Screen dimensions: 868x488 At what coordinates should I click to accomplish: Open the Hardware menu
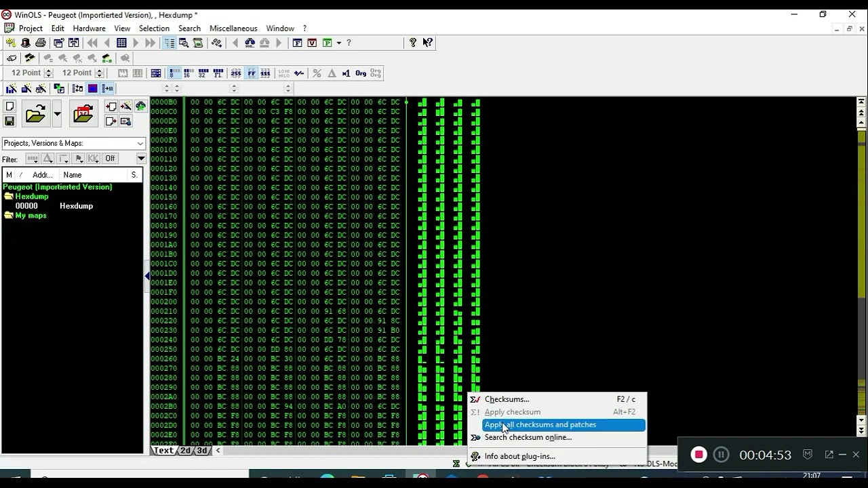(89, 28)
